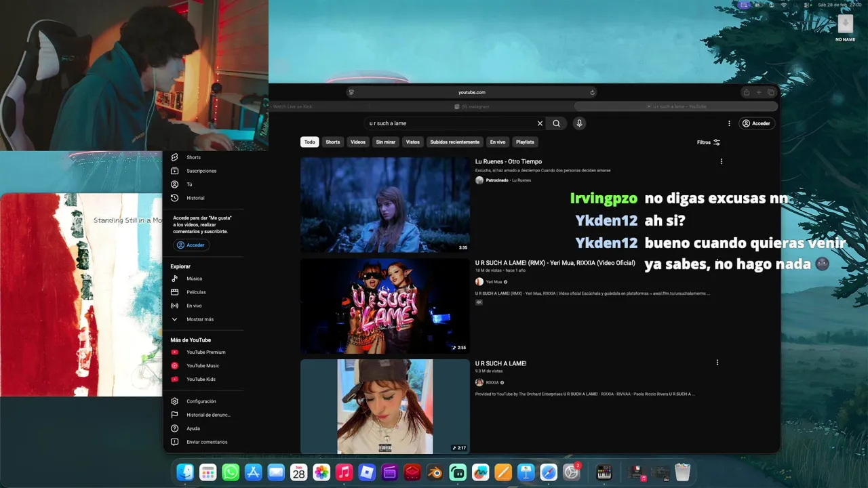Open Finder from the Dock

coord(185,472)
